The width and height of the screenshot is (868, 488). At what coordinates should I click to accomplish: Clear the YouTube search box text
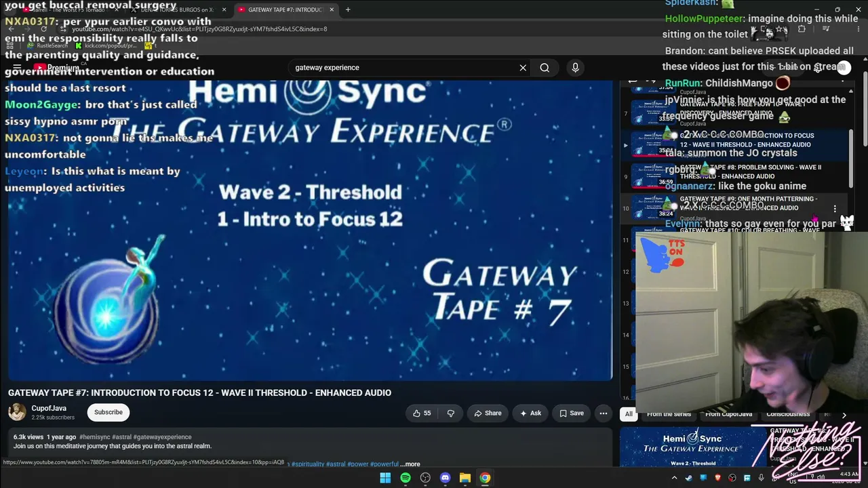[x=523, y=68]
